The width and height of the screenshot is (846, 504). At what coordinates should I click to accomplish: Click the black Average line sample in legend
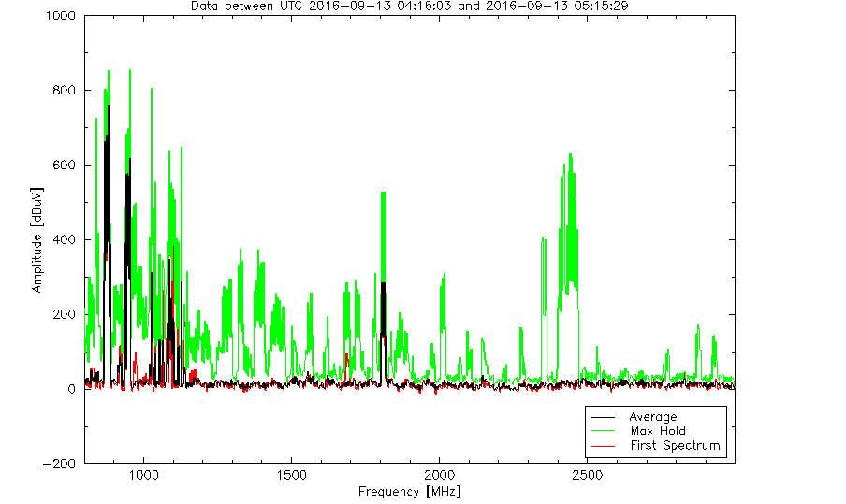coord(605,417)
